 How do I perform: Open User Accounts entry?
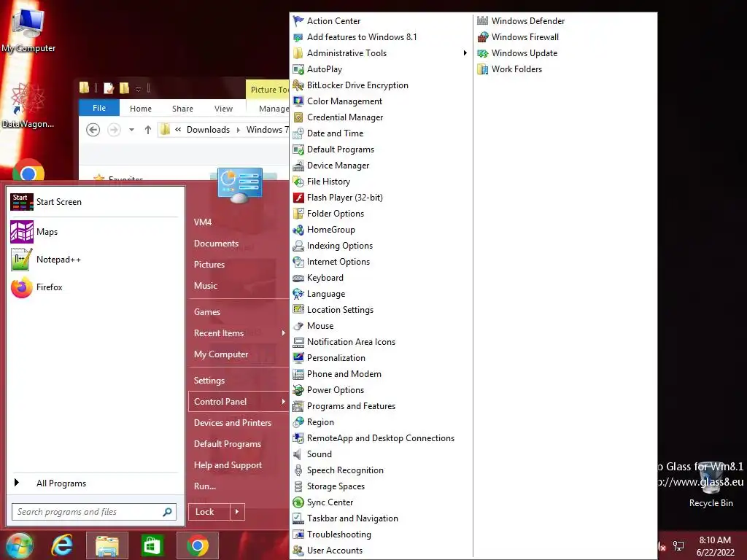point(334,551)
